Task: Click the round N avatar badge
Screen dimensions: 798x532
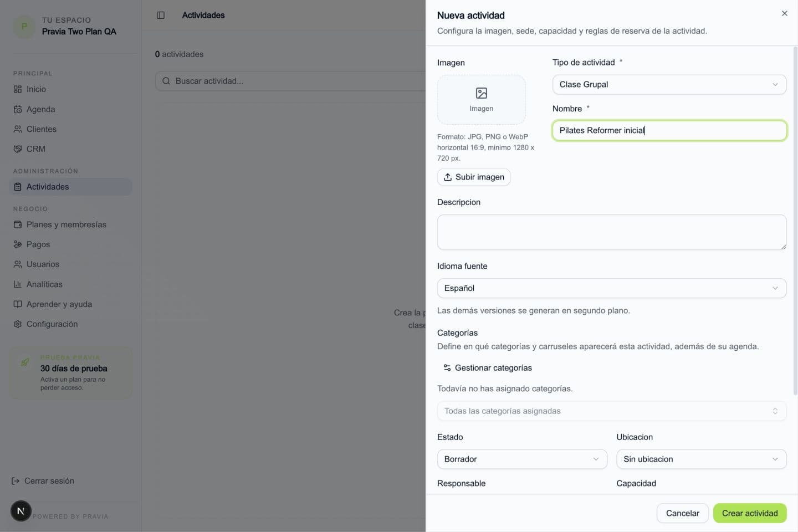Action: click(x=21, y=511)
